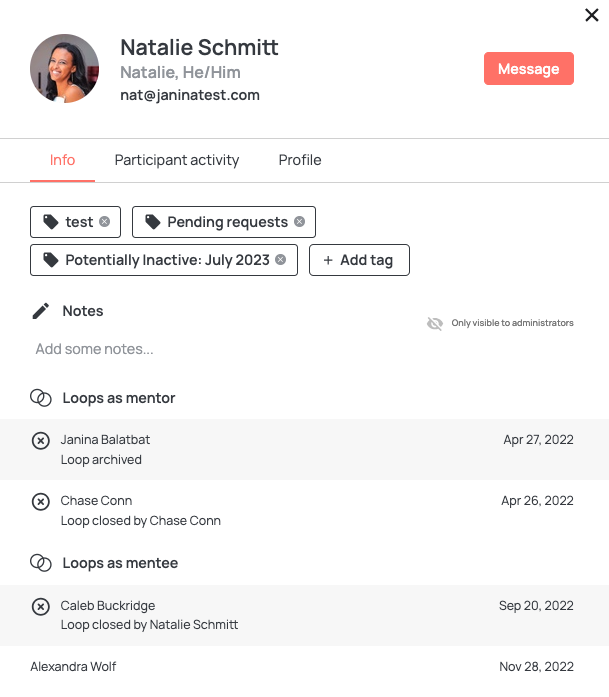
Task: Open Natalie Schmitt's profile photo
Action: (x=64, y=68)
